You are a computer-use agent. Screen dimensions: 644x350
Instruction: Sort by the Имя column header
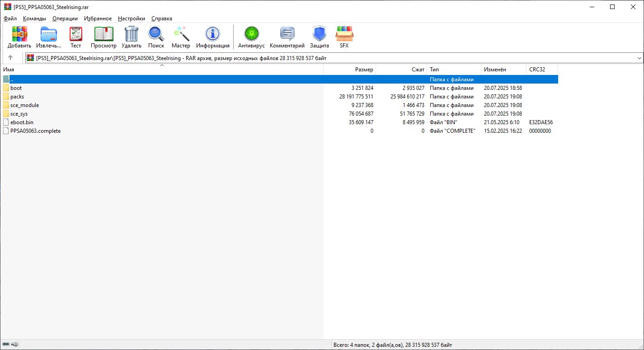[162, 70]
